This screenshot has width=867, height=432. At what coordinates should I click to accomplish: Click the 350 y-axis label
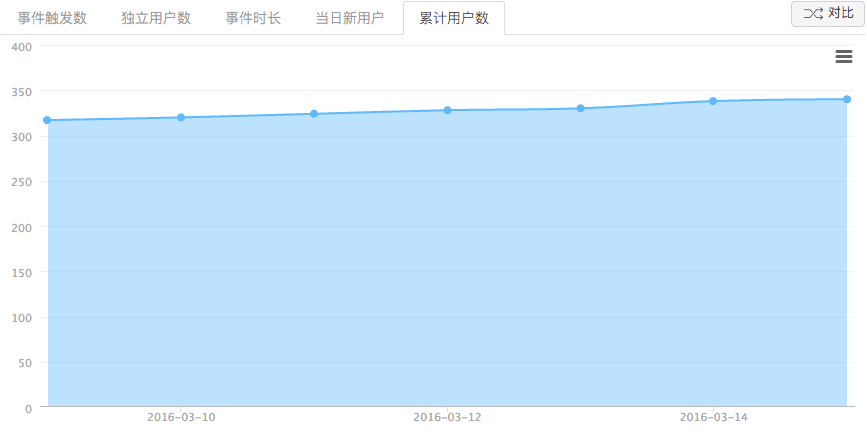pos(22,91)
